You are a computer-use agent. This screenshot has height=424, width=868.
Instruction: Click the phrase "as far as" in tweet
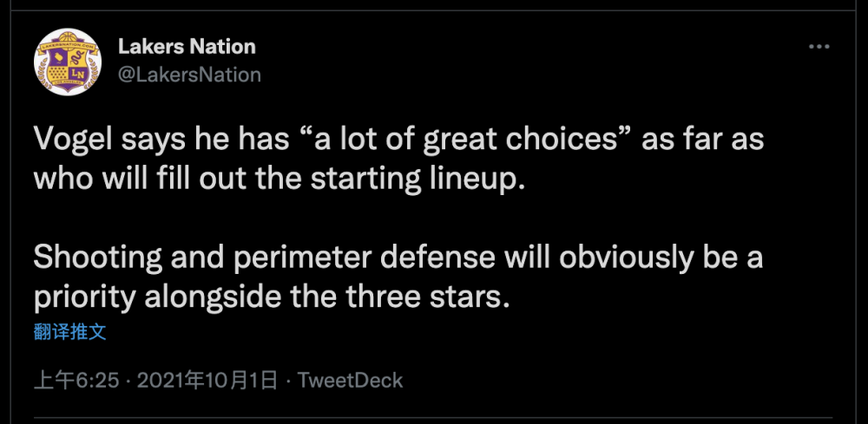point(702,140)
